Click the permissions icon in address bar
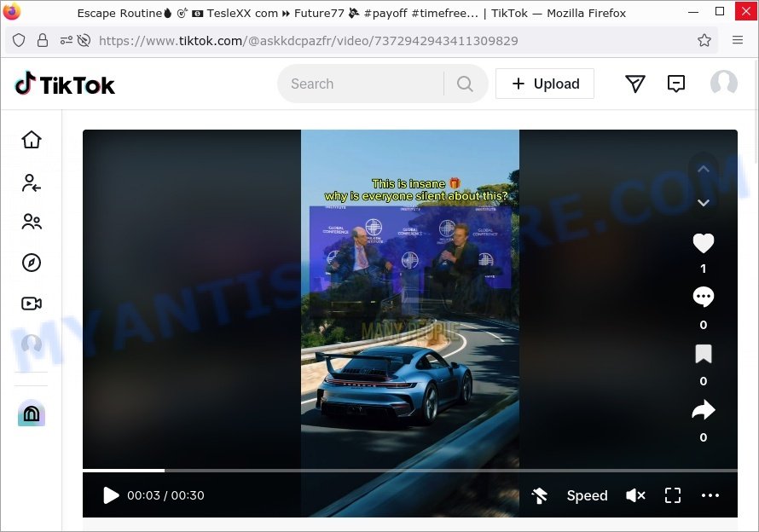759x532 pixels. [67, 40]
